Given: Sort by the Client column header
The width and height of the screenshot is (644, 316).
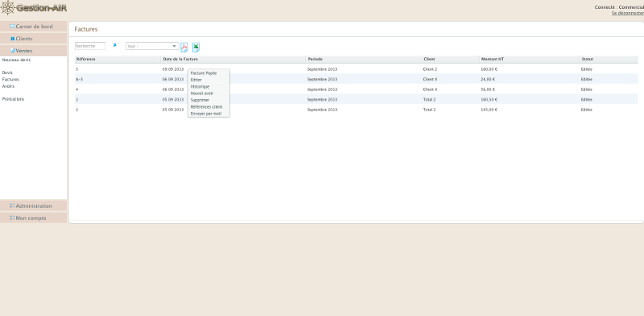Looking at the screenshot, I should (451, 60).
